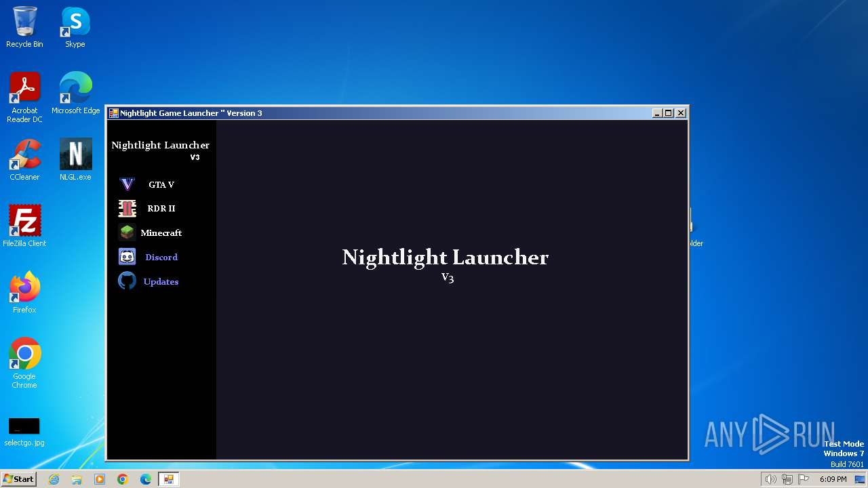Open the Windows Start menu
The image size is (868, 488).
[18, 479]
